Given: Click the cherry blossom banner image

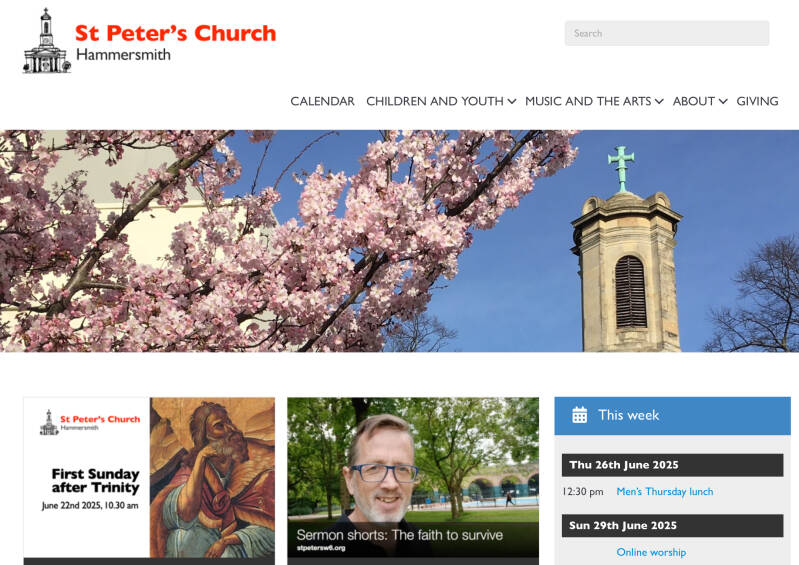Looking at the screenshot, I should pyautogui.click(x=400, y=241).
